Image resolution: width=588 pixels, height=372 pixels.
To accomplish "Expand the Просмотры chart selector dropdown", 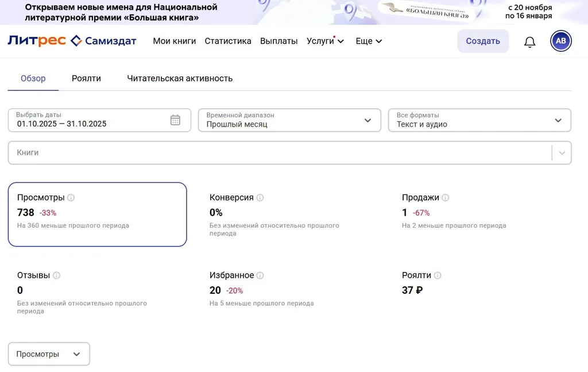I will click(x=49, y=354).
